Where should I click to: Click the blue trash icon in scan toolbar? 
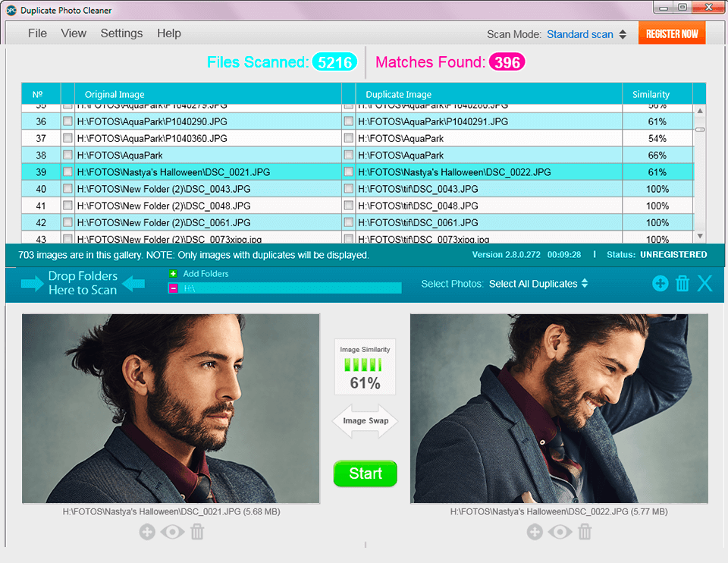(682, 283)
